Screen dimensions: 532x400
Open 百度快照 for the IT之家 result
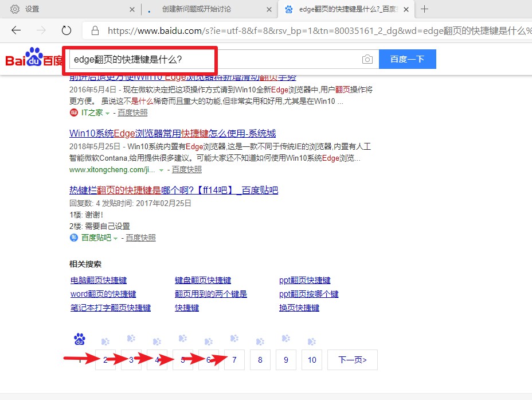coord(132,112)
